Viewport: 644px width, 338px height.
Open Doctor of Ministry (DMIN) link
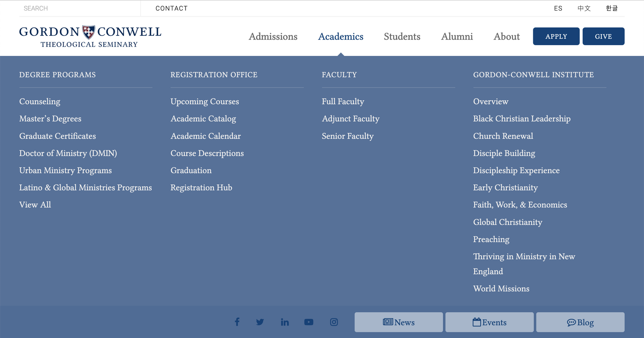click(x=68, y=153)
